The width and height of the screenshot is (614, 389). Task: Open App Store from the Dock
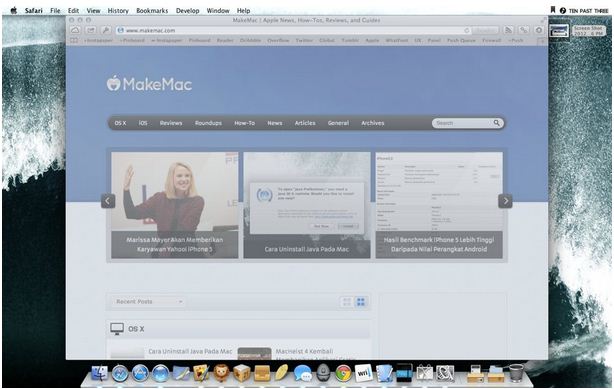tap(140, 373)
